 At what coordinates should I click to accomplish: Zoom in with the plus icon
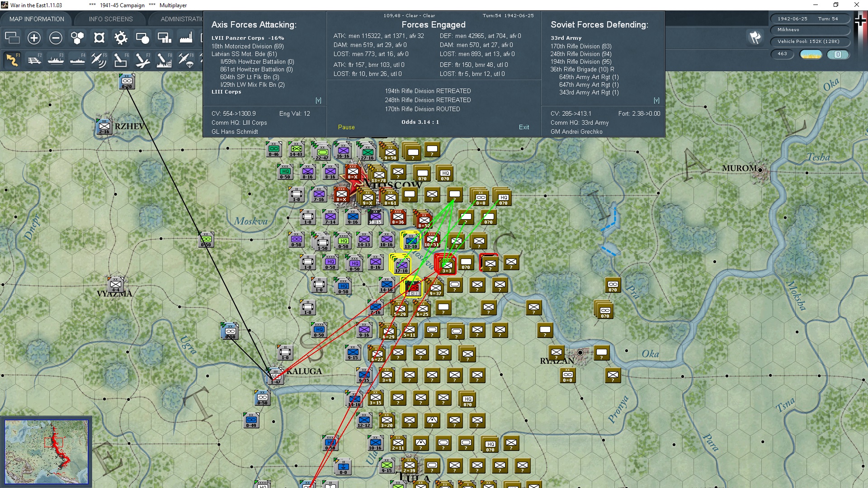click(x=34, y=38)
